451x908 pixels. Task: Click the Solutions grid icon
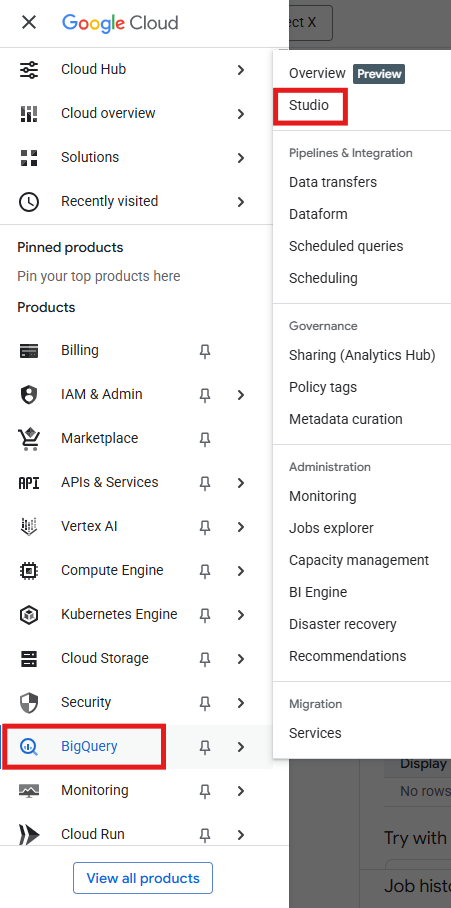click(x=28, y=158)
